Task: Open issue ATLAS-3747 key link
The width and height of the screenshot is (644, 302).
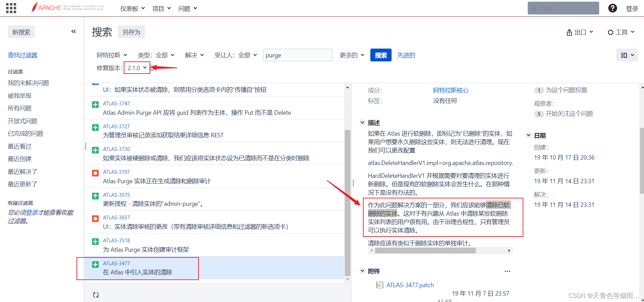Action: (x=116, y=104)
